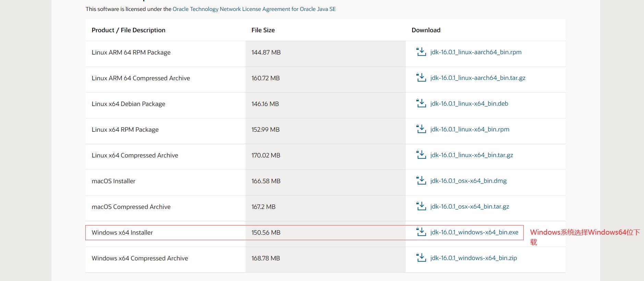Click download icon for linux-x64 deb
644x281 pixels.
click(421, 103)
